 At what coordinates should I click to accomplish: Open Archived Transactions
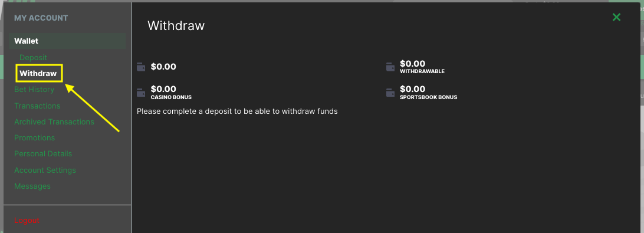(x=54, y=122)
